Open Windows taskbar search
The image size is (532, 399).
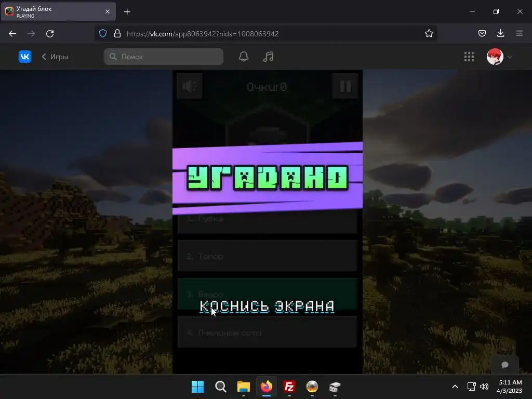220,387
